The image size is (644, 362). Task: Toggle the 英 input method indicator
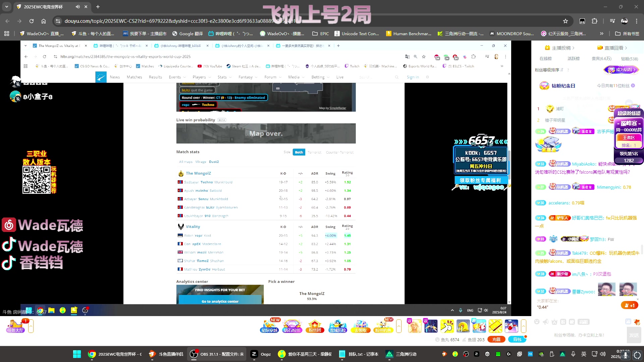pyautogui.click(x=584, y=354)
